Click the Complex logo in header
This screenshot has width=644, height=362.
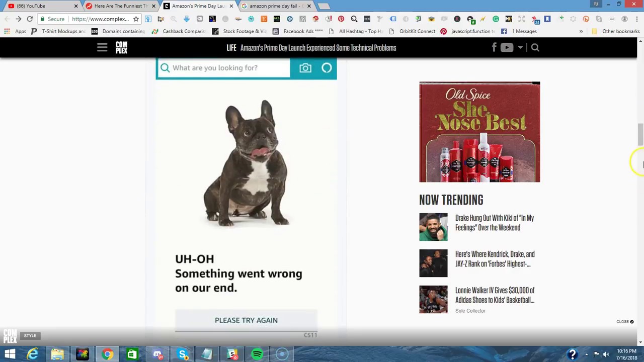tap(121, 48)
